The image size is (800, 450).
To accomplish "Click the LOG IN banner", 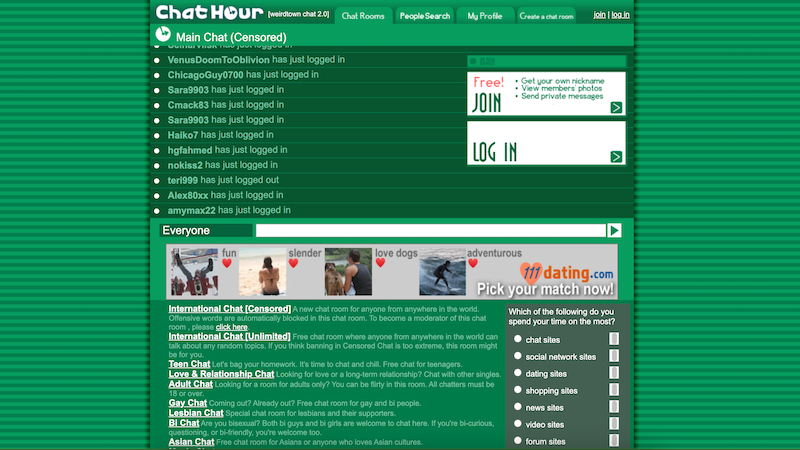I will [546, 143].
